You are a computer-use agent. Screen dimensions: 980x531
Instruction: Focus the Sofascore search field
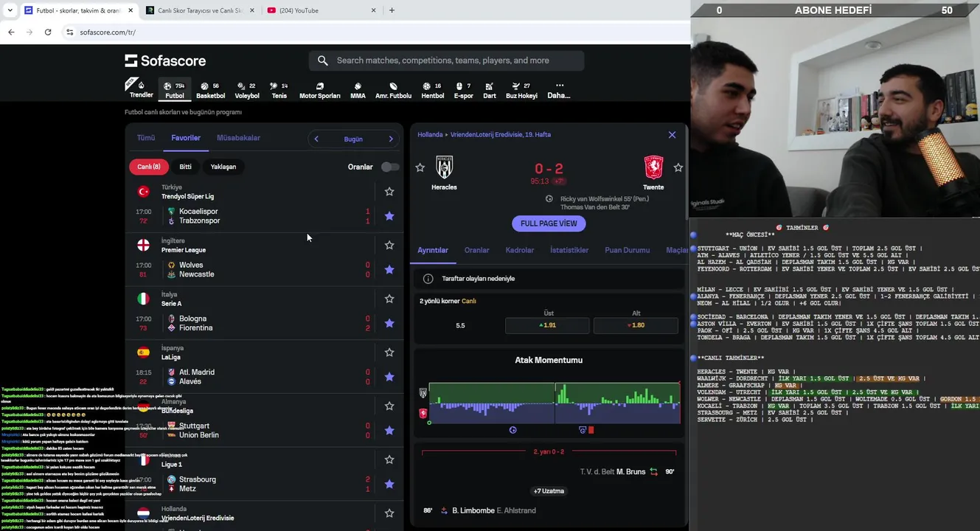click(447, 60)
